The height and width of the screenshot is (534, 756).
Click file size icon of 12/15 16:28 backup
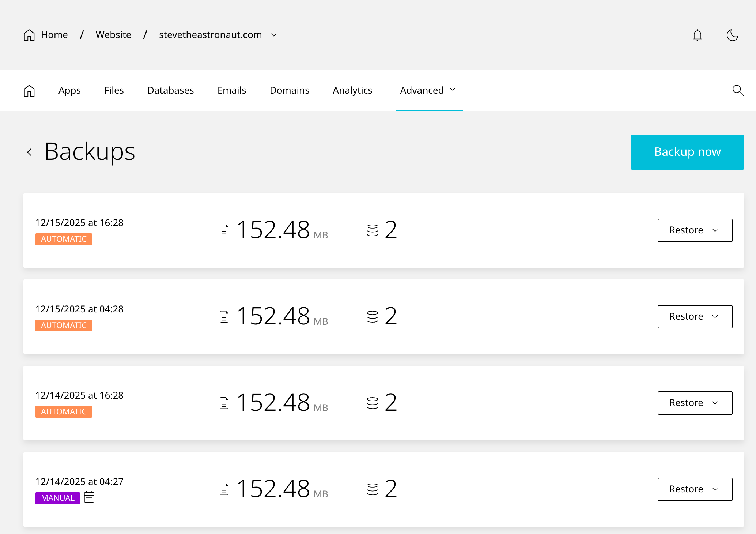[x=224, y=230]
